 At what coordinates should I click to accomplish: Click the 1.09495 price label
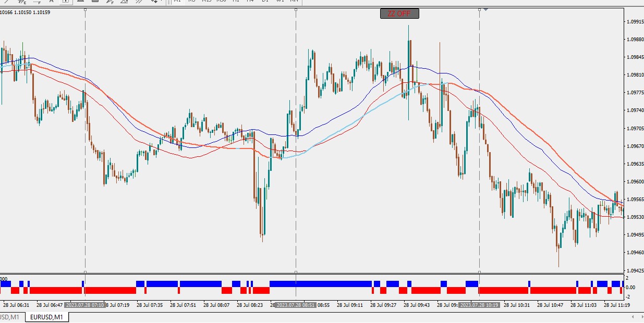pos(634,235)
